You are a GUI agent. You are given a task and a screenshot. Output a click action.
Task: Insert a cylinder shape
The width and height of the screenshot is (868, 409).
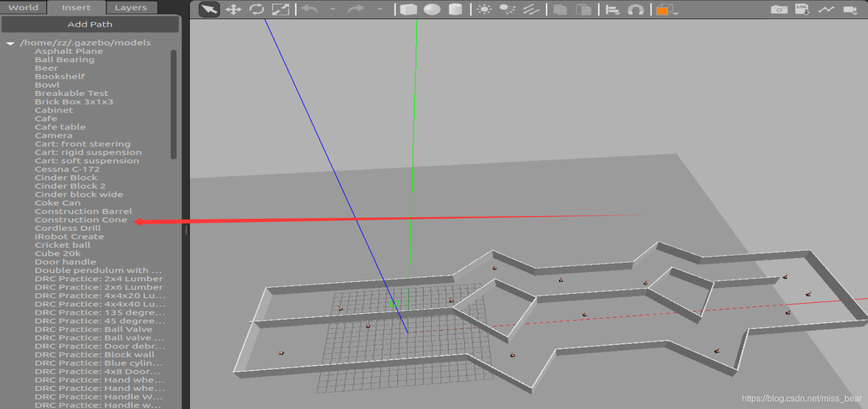pos(455,9)
